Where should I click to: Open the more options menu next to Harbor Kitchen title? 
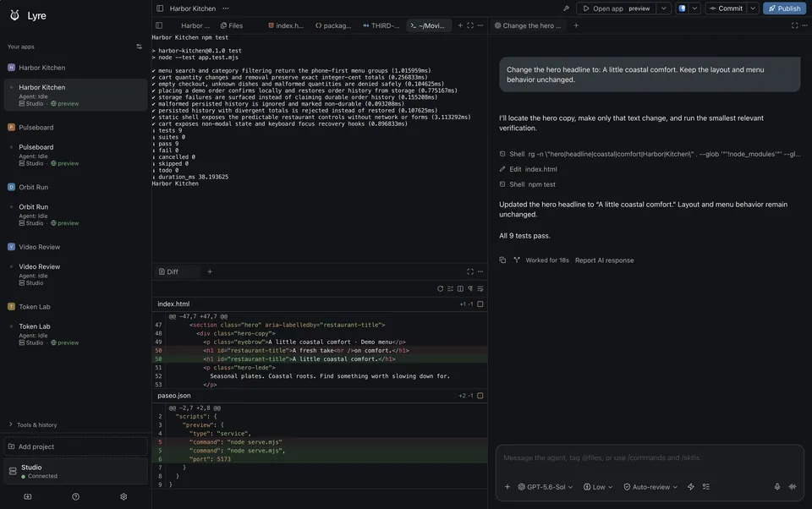pos(226,8)
